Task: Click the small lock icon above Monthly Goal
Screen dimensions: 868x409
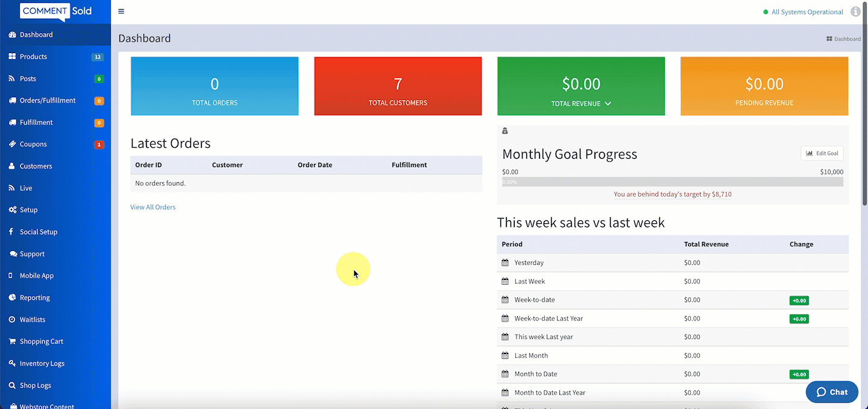Action: (x=505, y=131)
